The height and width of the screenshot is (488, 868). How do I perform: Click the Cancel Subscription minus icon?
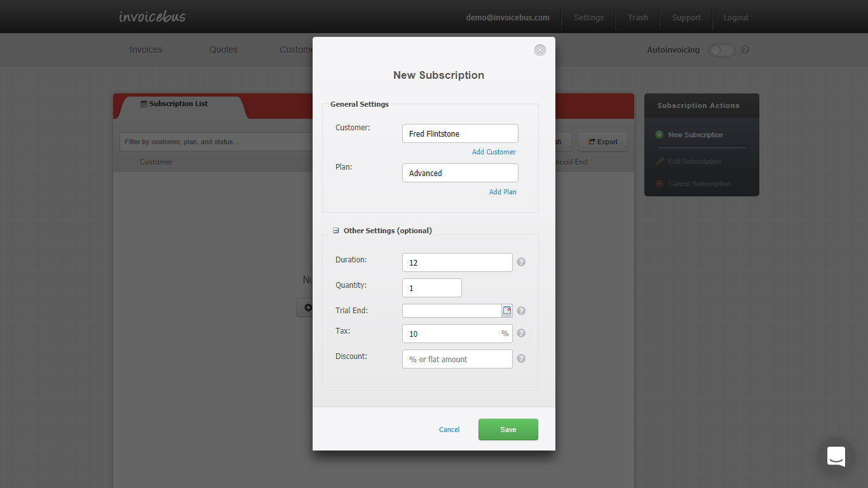click(x=660, y=184)
